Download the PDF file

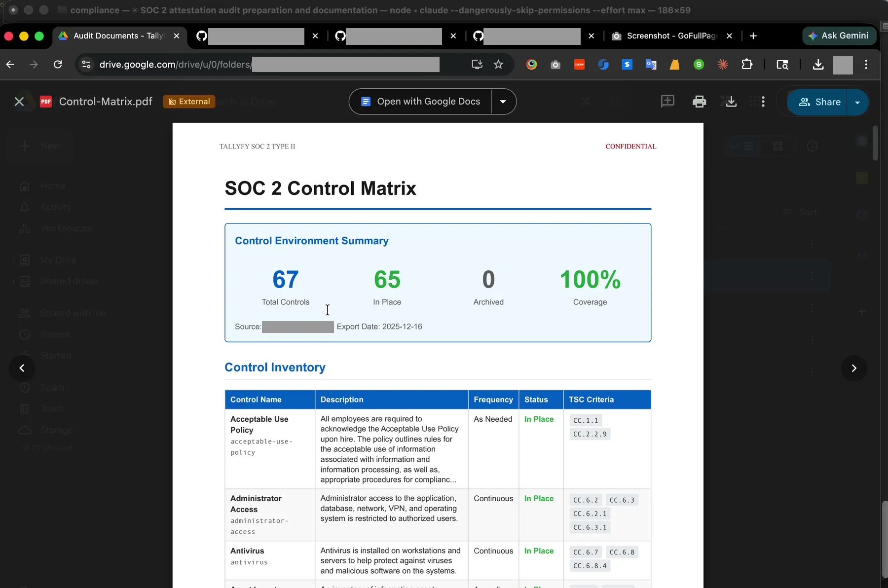[731, 102]
